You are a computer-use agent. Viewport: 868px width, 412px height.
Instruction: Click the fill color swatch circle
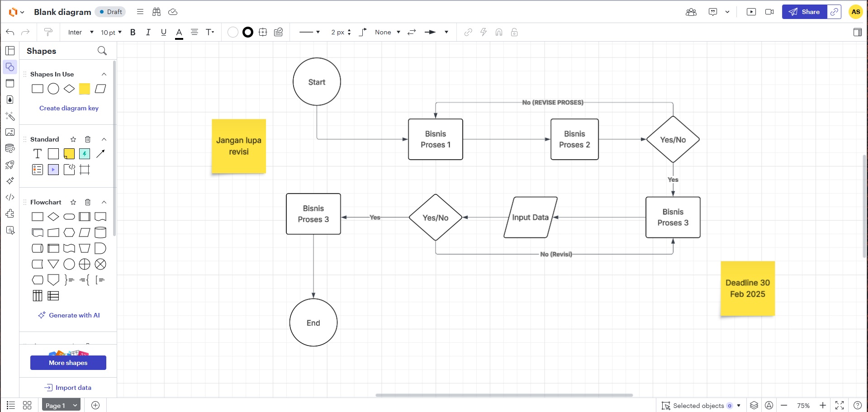point(232,32)
